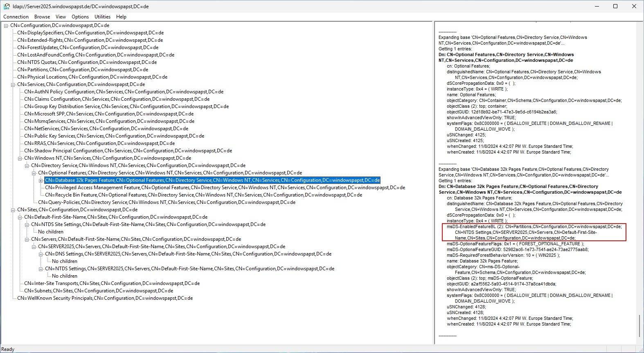
Task: Select the CN=Partitions tree entry
Action: (83, 70)
